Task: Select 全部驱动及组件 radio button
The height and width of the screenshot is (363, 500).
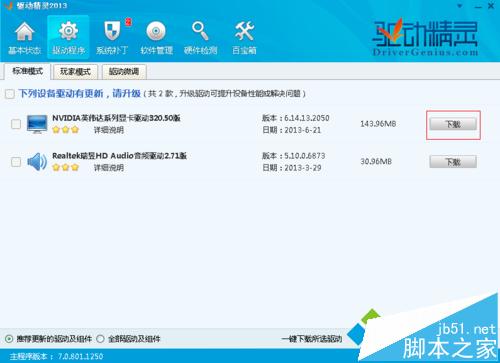Action: [x=100, y=339]
